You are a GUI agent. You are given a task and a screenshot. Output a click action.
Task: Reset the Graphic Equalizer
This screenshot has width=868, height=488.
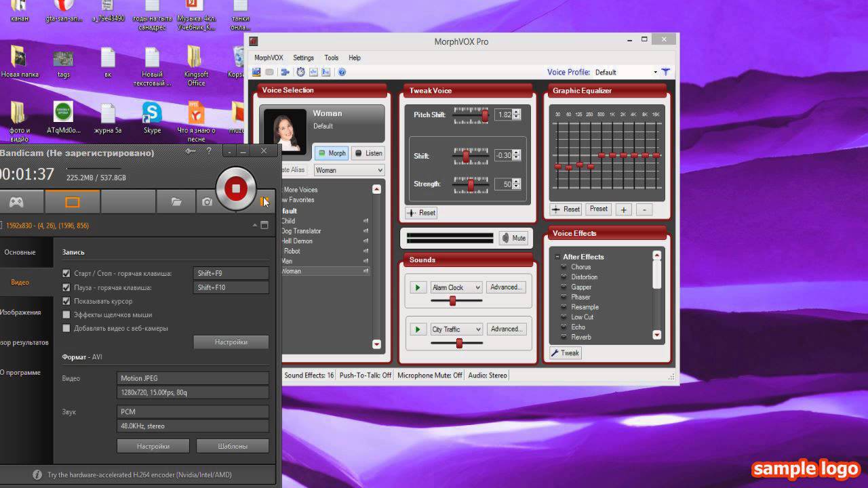click(566, 209)
